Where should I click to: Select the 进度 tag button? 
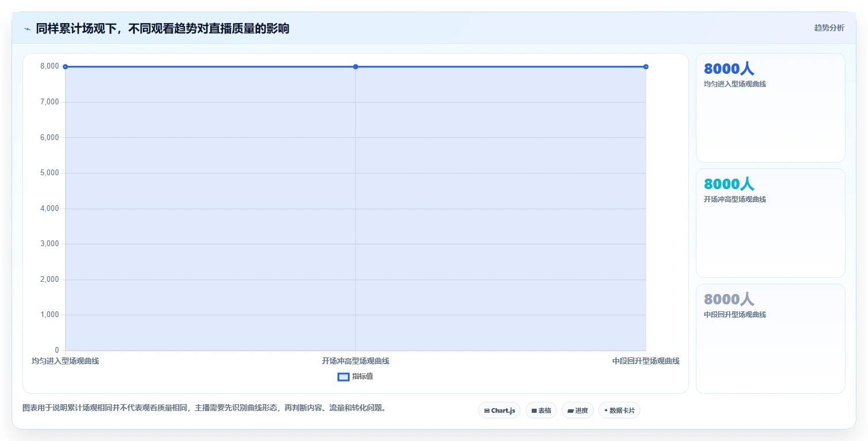578,410
